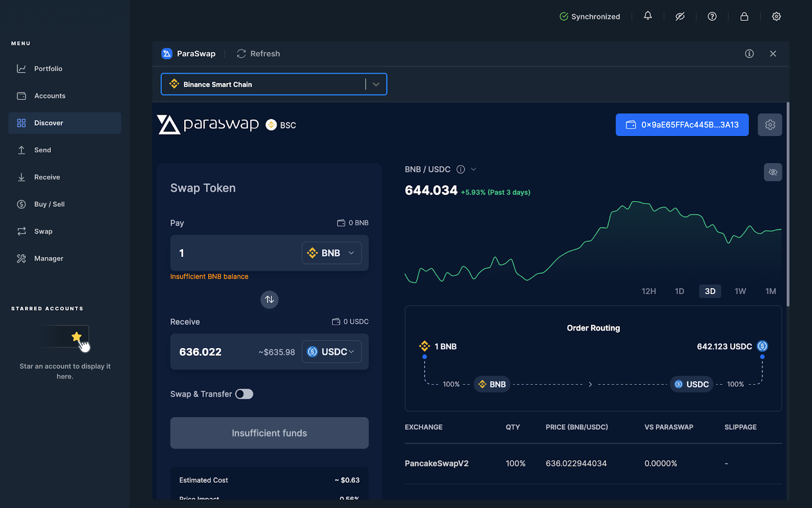Select the 1W chart range
The image size is (812, 508).
[740, 291]
